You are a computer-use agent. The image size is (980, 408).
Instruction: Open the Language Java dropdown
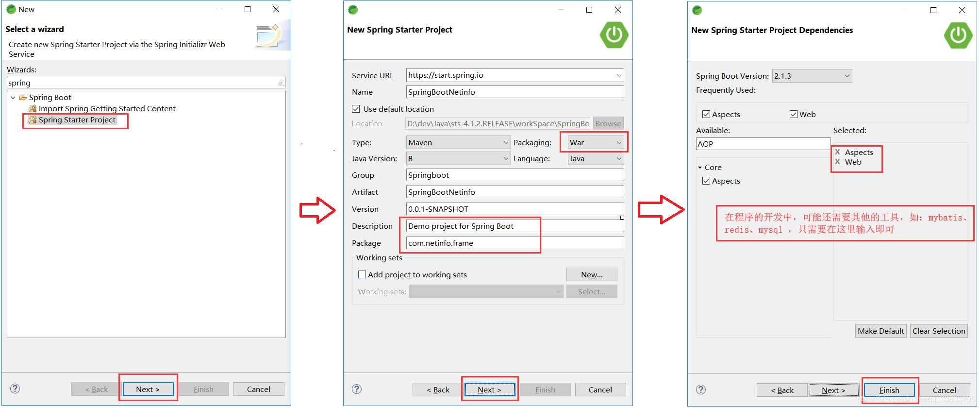coord(619,158)
